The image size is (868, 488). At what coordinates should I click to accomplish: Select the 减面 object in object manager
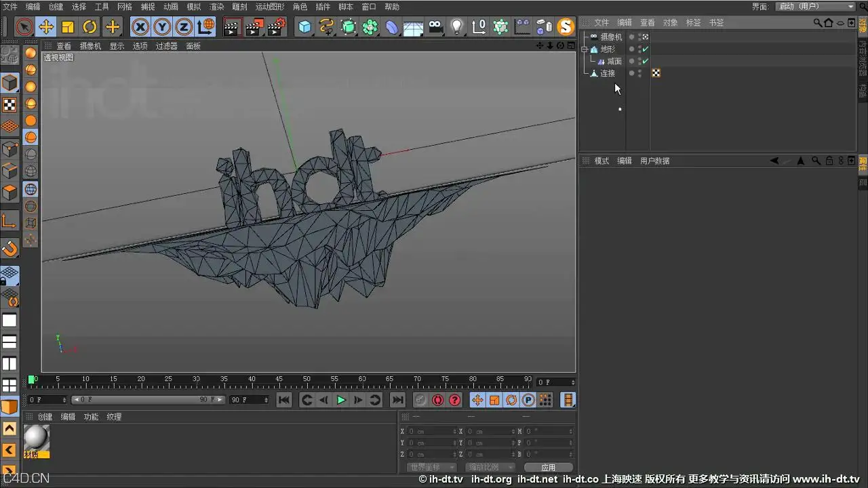click(614, 61)
